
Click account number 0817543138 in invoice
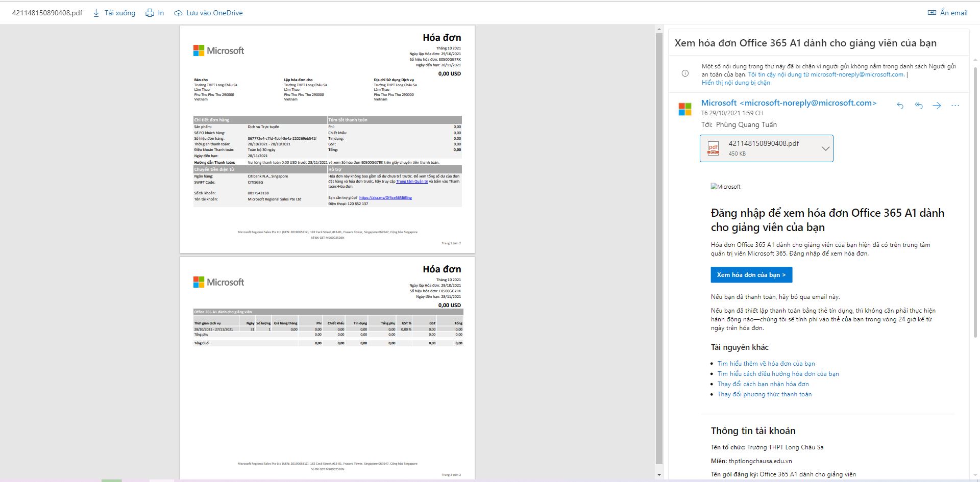point(258,193)
